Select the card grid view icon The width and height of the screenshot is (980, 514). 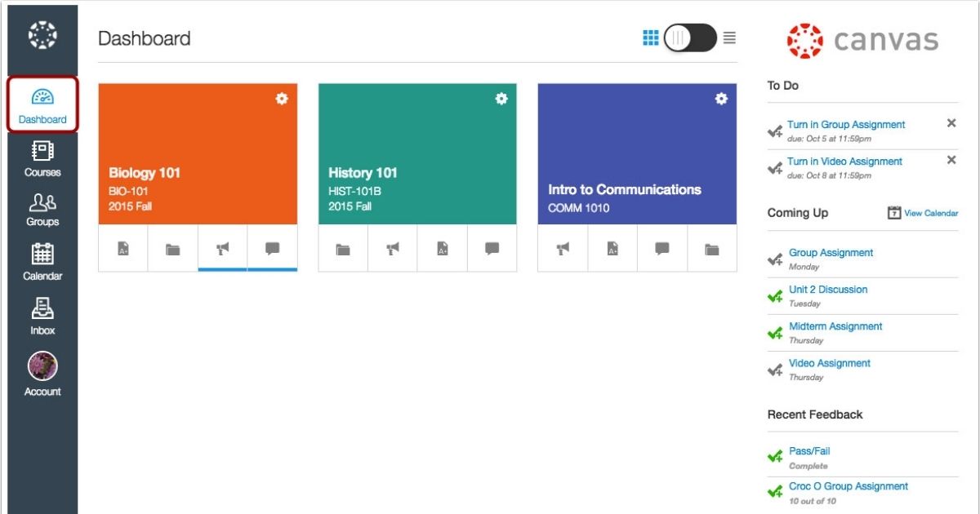point(651,38)
